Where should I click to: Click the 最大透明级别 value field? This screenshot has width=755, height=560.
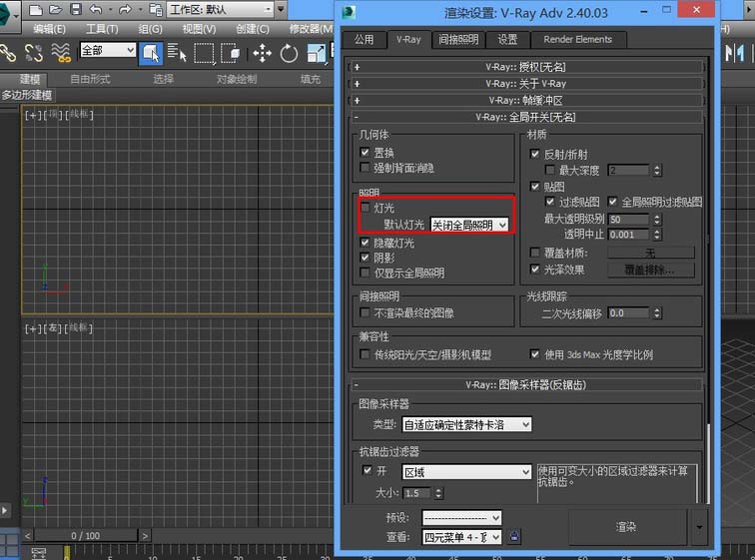point(629,219)
